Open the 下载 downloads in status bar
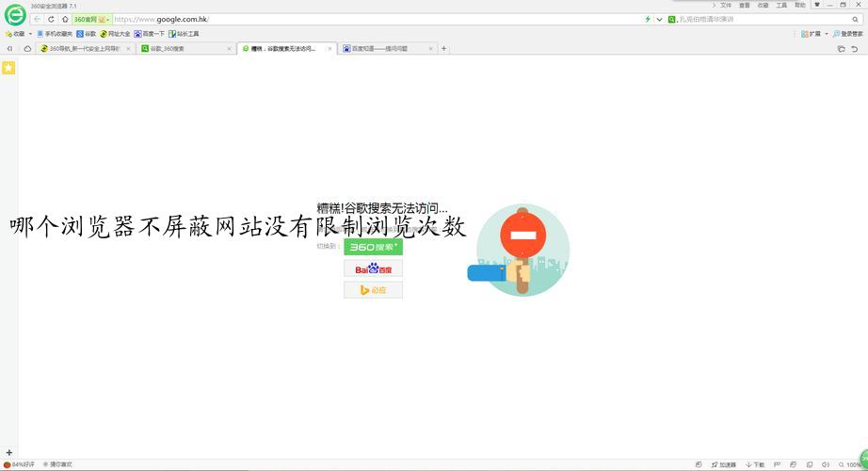This screenshot has height=471, width=868. coord(755,465)
